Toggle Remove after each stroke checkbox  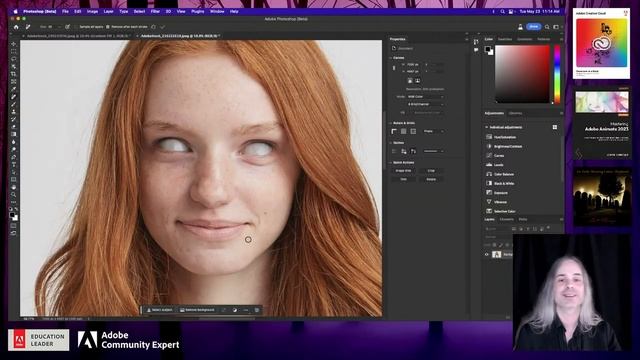tap(108, 27)
